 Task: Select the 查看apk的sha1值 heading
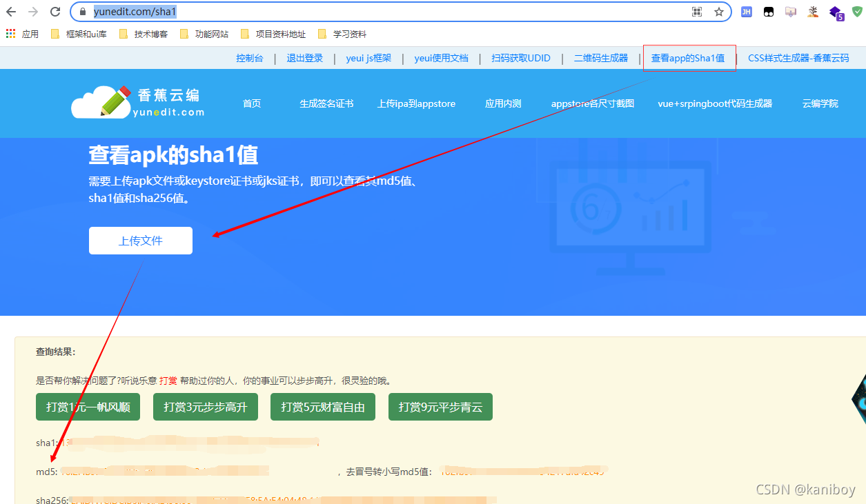(x=173, y=155)
